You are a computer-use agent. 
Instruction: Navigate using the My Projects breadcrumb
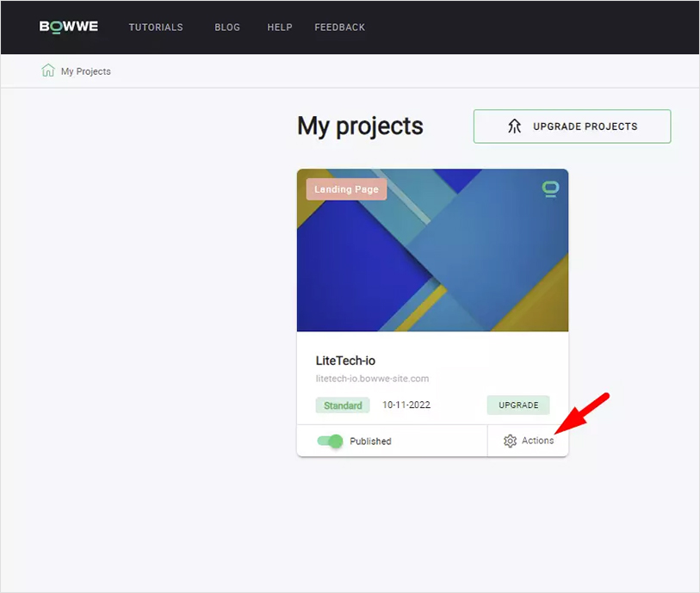(84, 71)
